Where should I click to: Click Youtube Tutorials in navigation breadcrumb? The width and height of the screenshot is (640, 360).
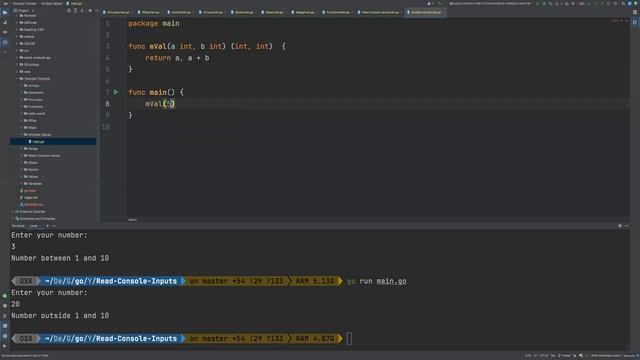24,3
